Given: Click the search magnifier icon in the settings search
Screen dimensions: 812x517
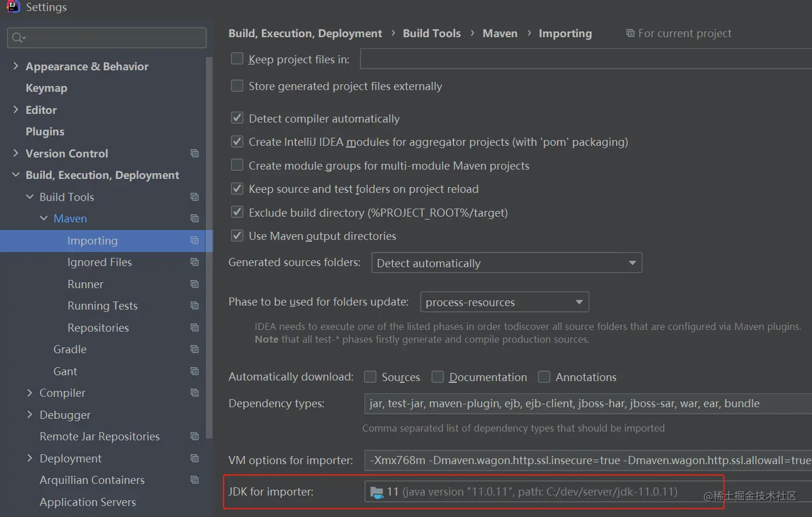Looking at the screenshot, I should coord(18,38).
